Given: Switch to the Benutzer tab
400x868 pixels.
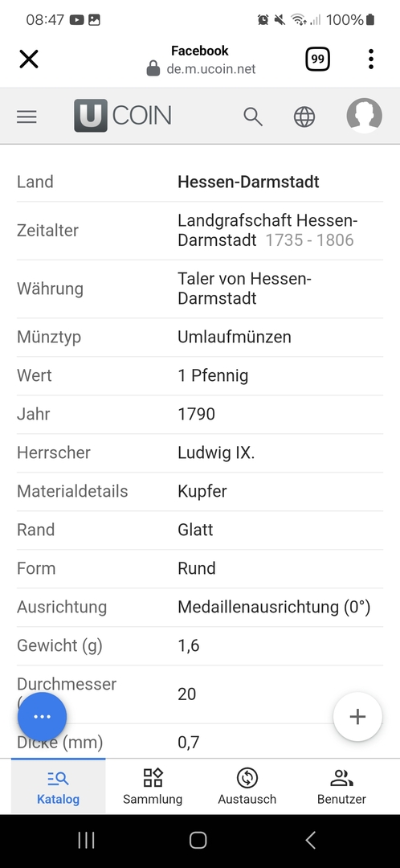Looking at the screenshot, I should pyautogui.click(x=341, y=786).
